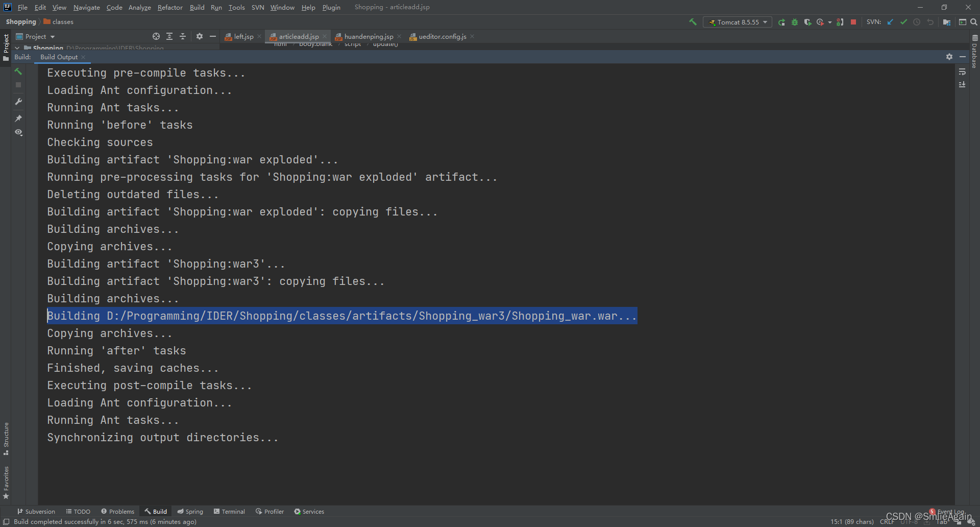Open the Tomcat 8.5.55 run configuration dropdown

coord(738,22)
